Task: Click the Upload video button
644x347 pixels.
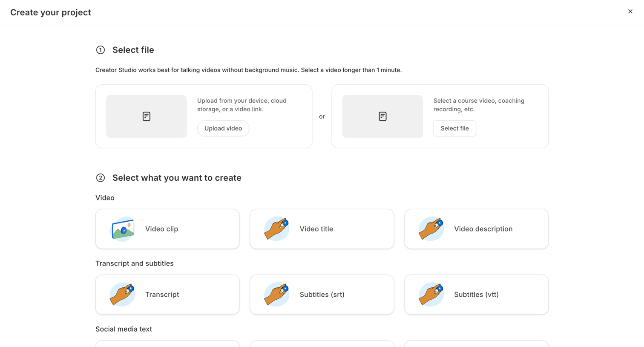Action: (x=223, y=128)
